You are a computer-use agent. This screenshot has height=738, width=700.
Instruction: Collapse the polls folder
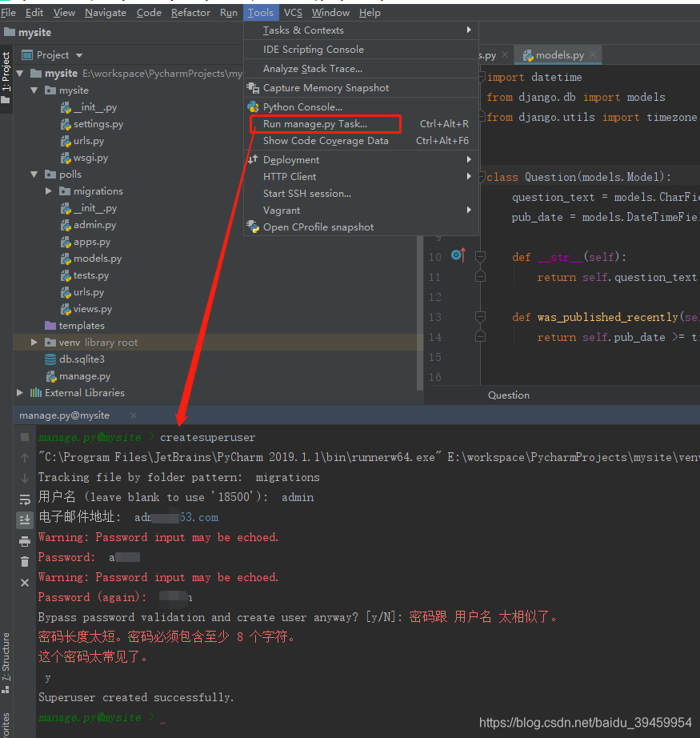point(34,174)
